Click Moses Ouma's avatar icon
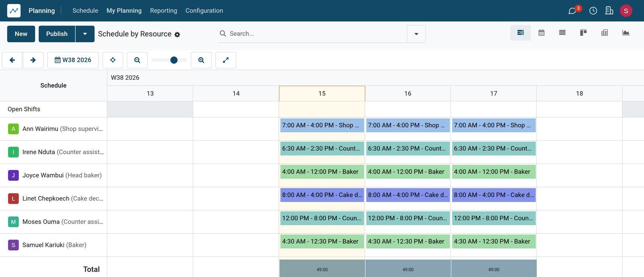Viewport: 644px width, 277px height. tap(13, 222)
